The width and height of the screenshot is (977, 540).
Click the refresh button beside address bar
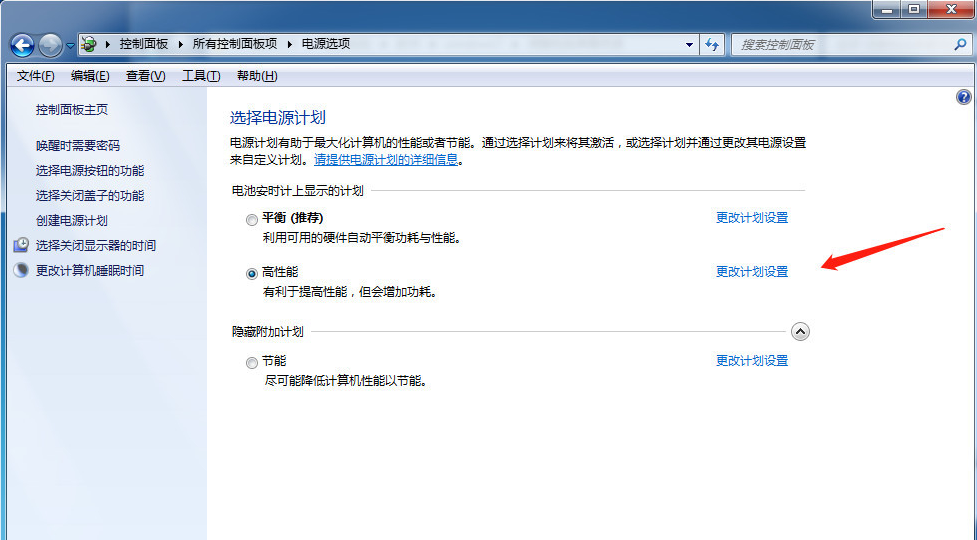pos(712,45)
